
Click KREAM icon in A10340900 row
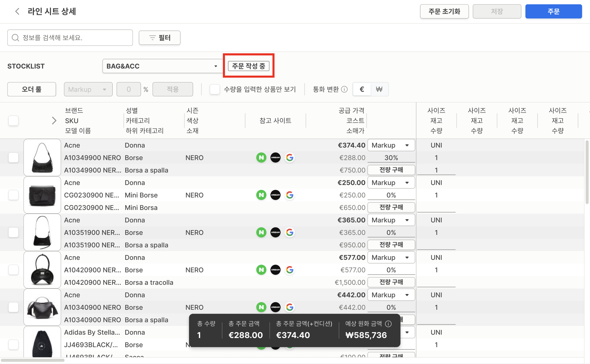click(x=275, y=307)
